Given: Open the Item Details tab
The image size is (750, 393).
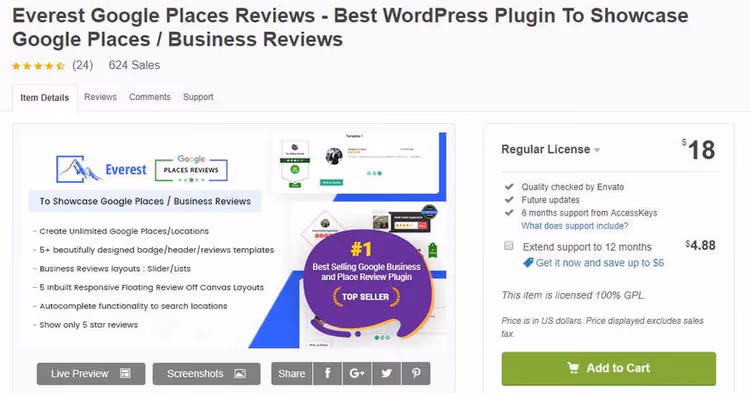Looking at the screenshot, I should click(x=44, y=98).
